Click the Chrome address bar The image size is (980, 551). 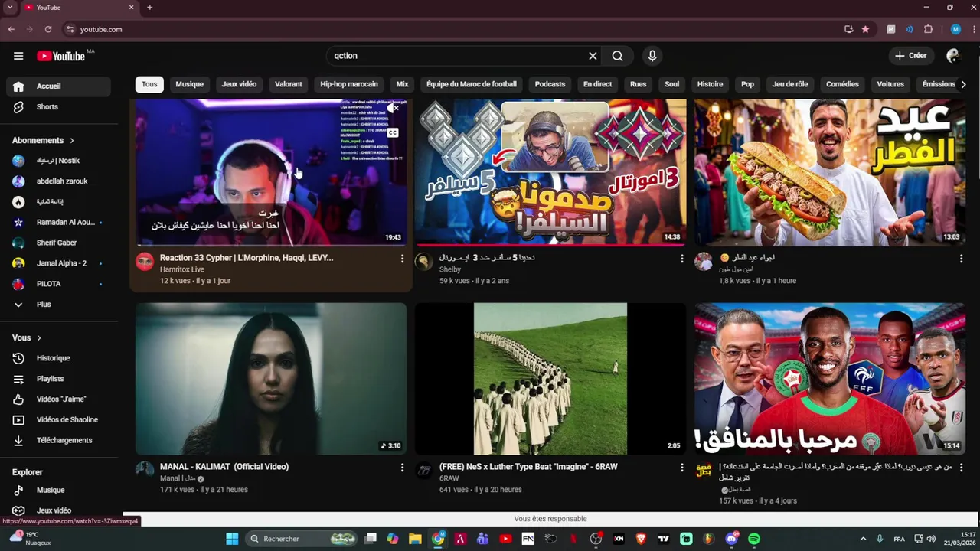(x=452, y=29)
